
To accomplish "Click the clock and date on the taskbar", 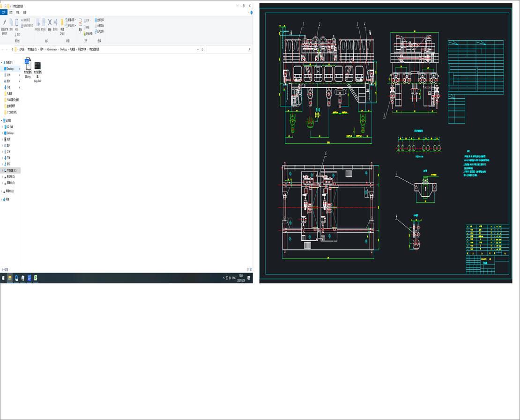I will (x=241, y=278).
